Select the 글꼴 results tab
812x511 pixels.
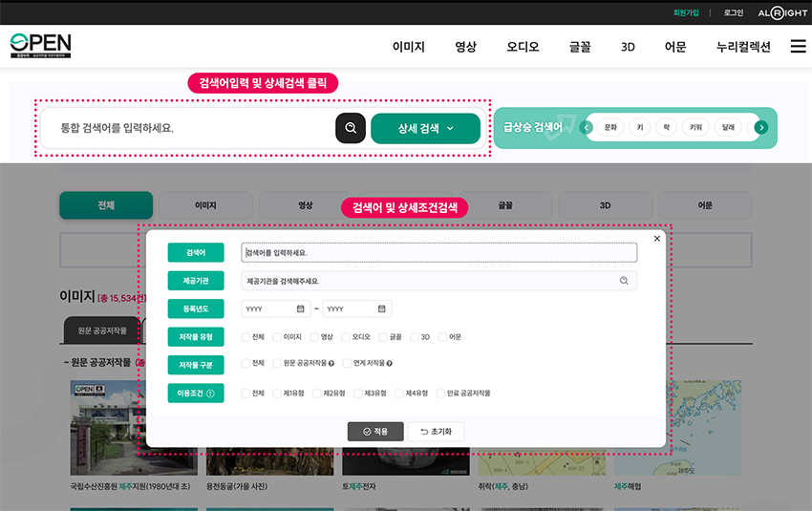pyautogui.click(x=505, y=205)
